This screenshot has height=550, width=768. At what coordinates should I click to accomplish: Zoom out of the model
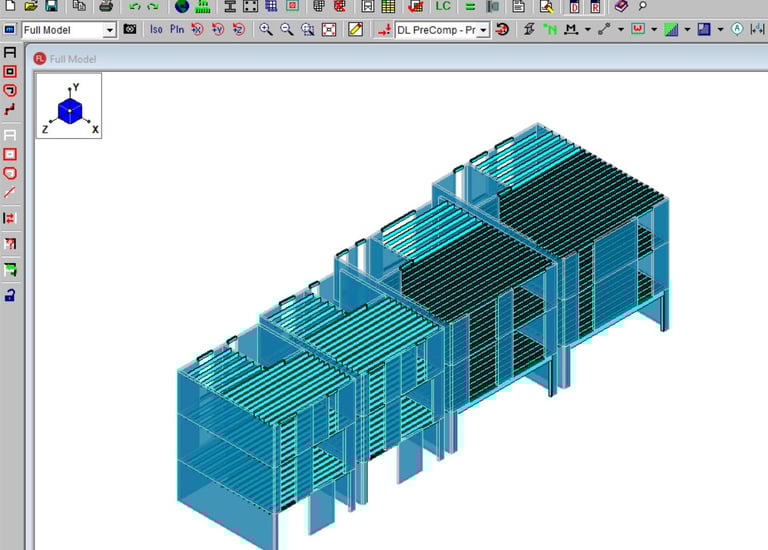point(287,29)
